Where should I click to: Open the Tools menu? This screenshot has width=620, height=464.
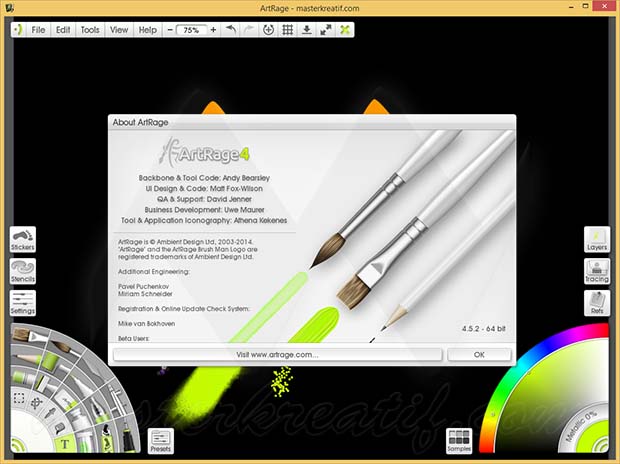point(90,30)
